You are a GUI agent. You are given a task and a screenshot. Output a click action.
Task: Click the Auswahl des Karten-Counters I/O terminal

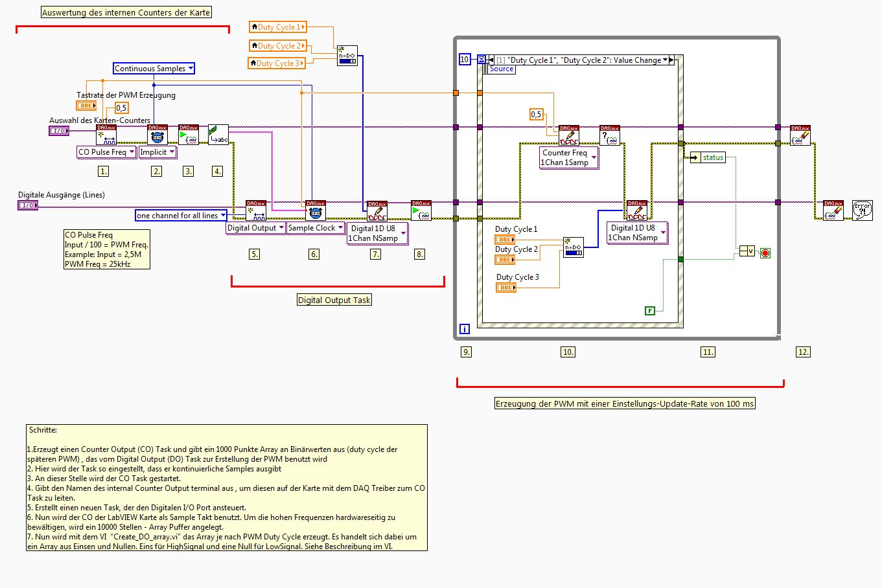coord(59,131)
